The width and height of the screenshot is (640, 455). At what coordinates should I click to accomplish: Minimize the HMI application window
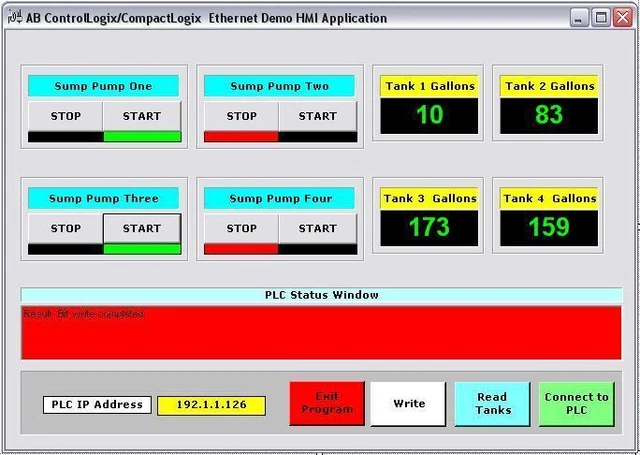579,18
